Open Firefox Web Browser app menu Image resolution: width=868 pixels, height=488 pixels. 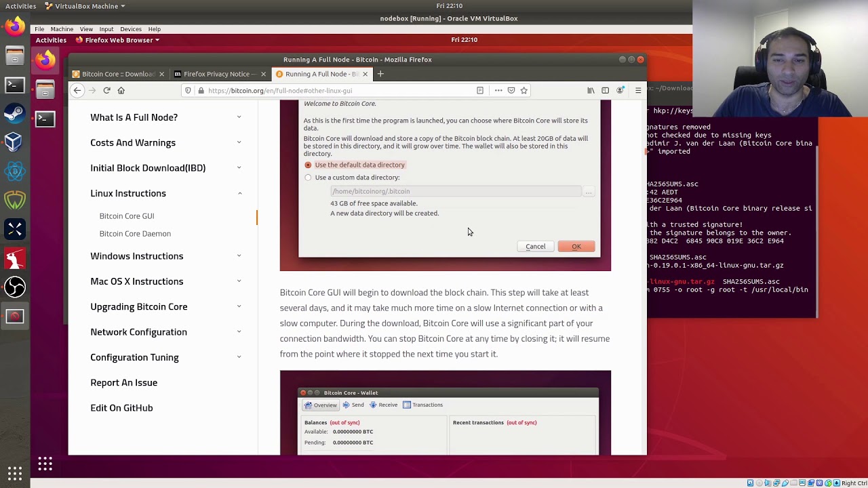118,40
